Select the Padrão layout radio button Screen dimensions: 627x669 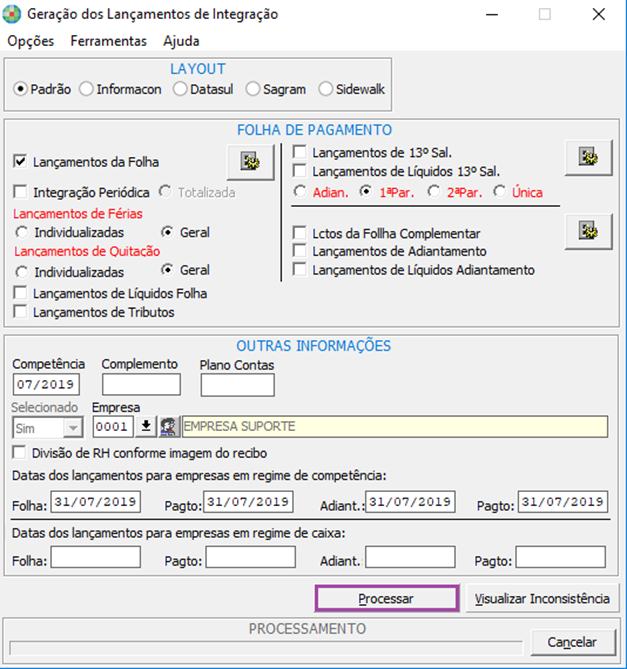pyautogui.click(x=20, y=89)
